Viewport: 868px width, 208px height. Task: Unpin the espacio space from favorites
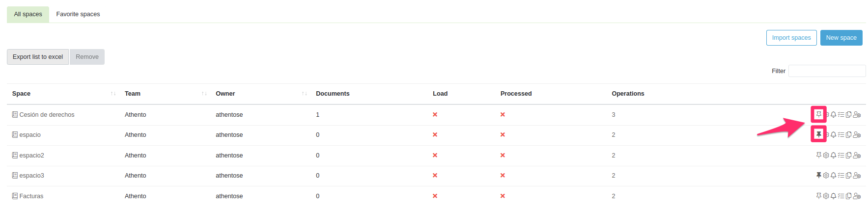pyautogui.click(x=818, y=134)
